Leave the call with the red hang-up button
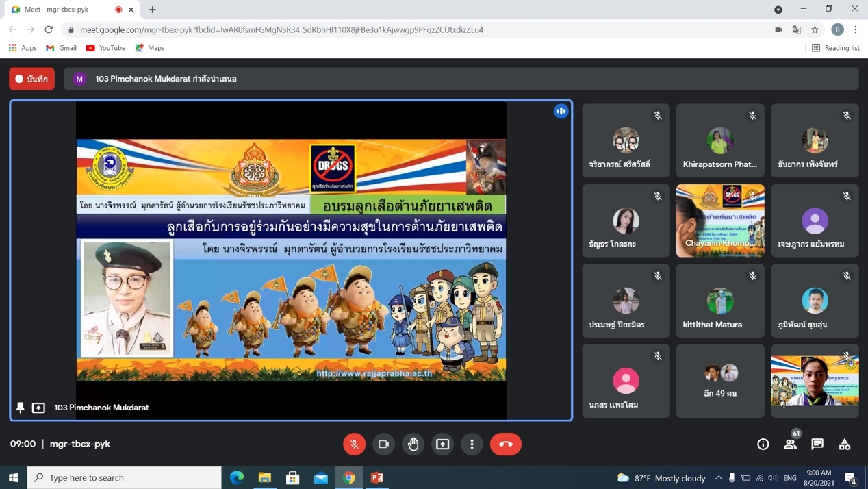Screen dimensions: 868x489 [505, 444]
